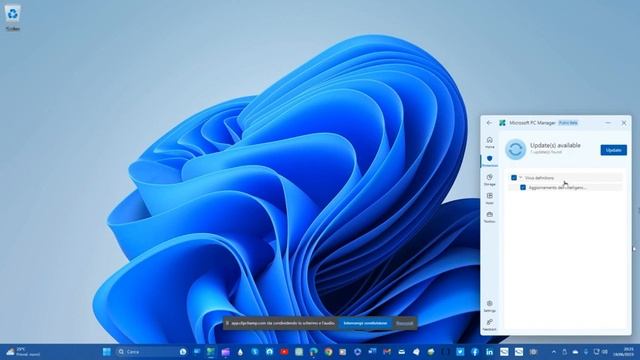Screen dimensions: 640x360
Task: Open Facebook from the taskbar
Action: click(475, 351)
